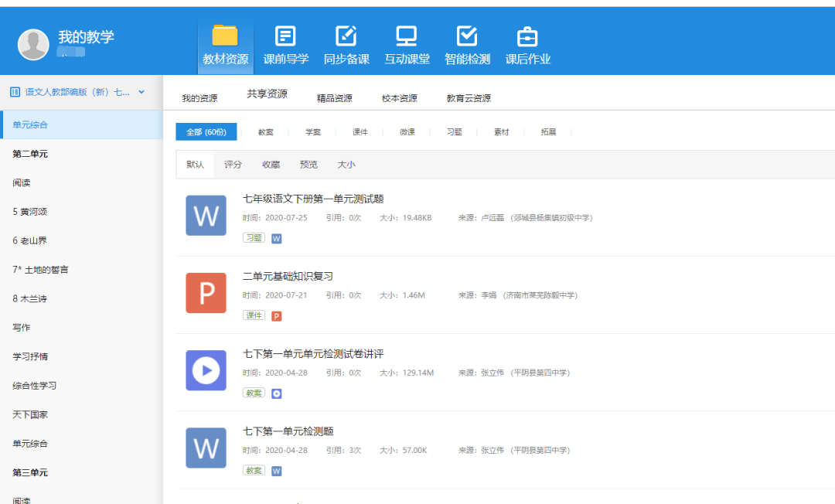Filter resources by 习题 type

tap(454, 132)
